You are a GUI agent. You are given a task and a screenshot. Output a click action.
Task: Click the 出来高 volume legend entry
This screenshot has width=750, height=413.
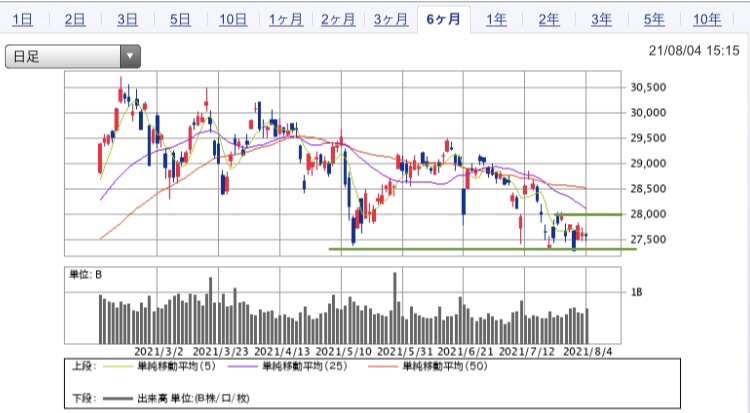coord(193,398)
